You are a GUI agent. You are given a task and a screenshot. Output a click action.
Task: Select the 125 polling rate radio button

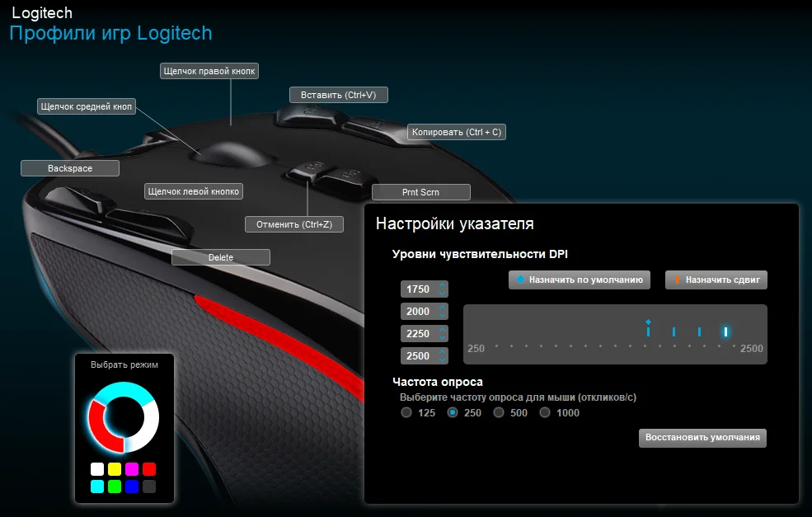405,412
